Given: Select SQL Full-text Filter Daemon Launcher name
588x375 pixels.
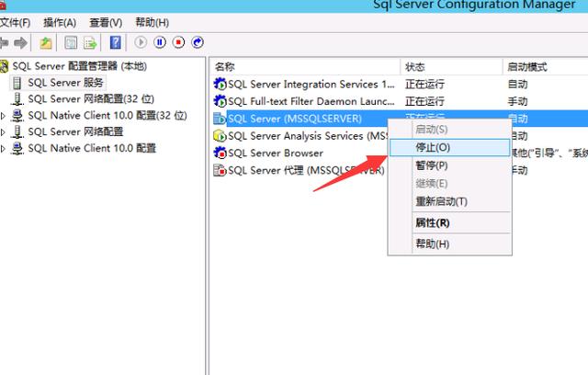Looking at the screenshot, I should pyautogui.click(x=311, y=102).
